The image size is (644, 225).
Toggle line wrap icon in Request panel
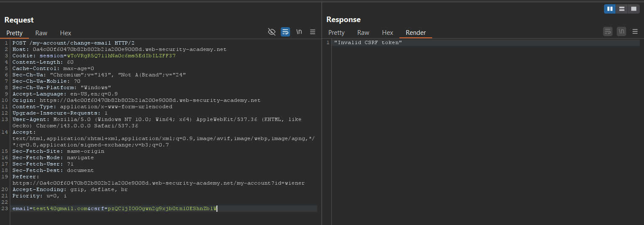coord(285,32)
